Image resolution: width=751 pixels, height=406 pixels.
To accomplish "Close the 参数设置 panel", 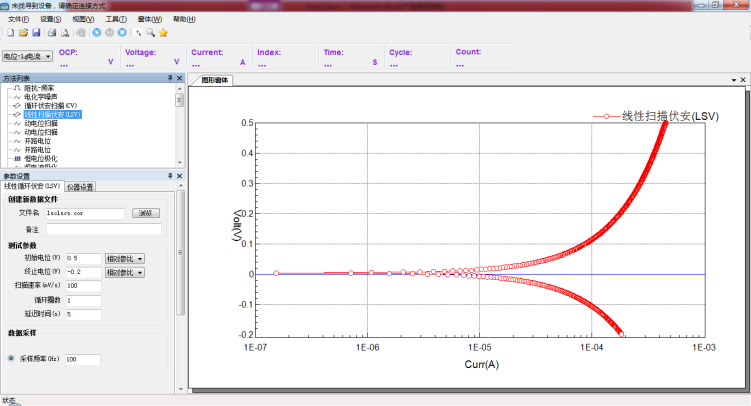I will (180, 176).
